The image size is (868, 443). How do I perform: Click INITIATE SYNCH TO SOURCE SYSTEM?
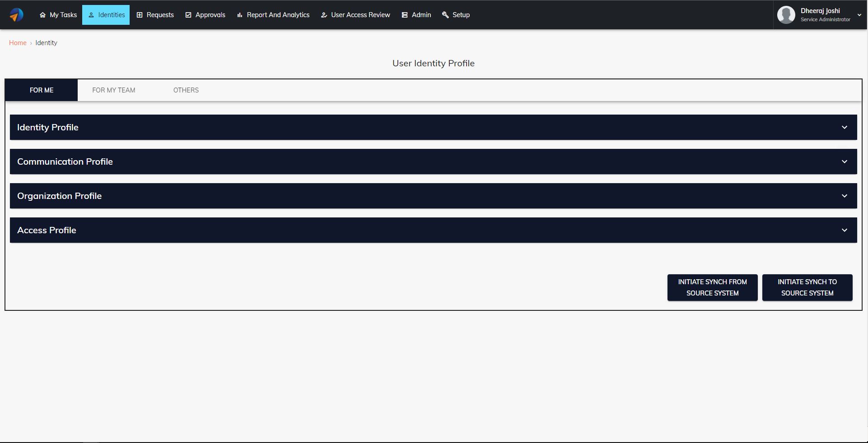(807, 287)
